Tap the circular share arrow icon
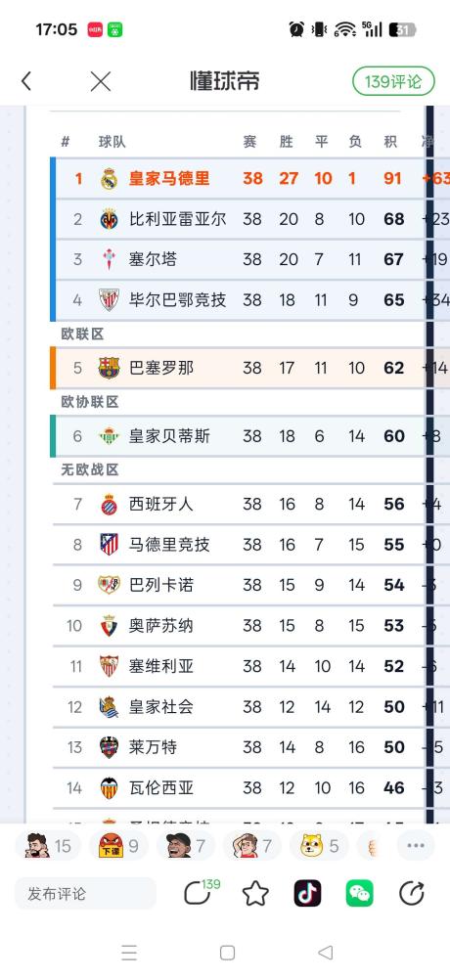Screen dimensions: 450x980 pos(411,894)
